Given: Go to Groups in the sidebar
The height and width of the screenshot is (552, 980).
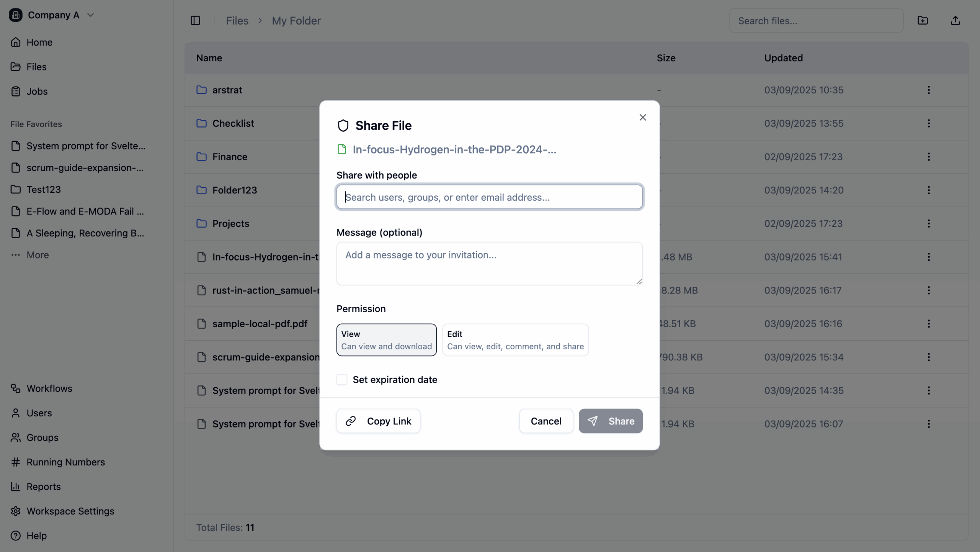Looking at the screenshot, I should [x=42, y=437].
